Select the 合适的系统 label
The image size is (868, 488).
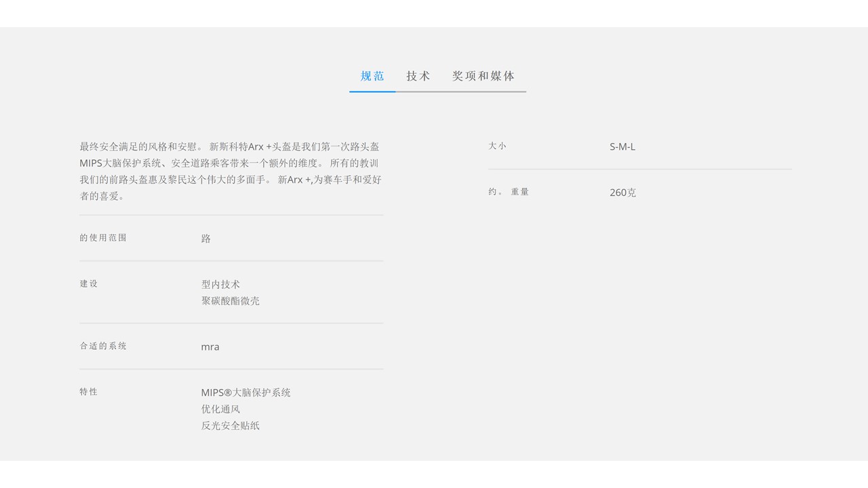click(103, 346)
